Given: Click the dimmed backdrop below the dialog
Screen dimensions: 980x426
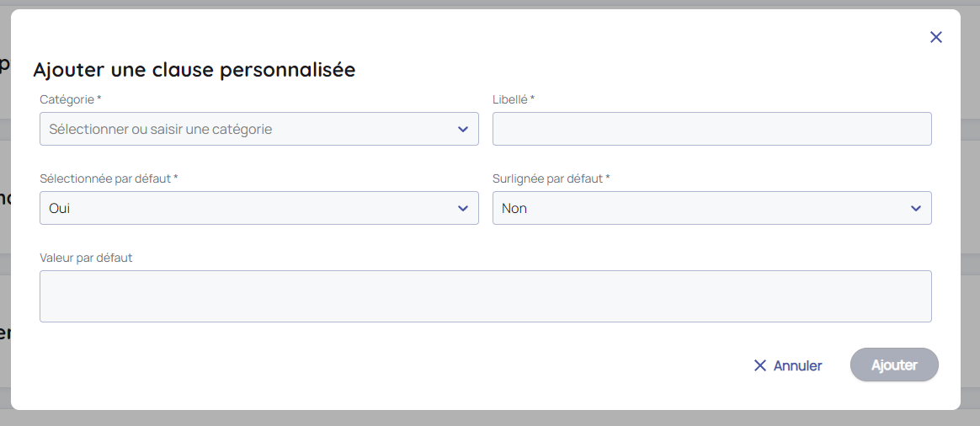Looking at the screenshot, I should pyautogui.click(x=488, y=418).
